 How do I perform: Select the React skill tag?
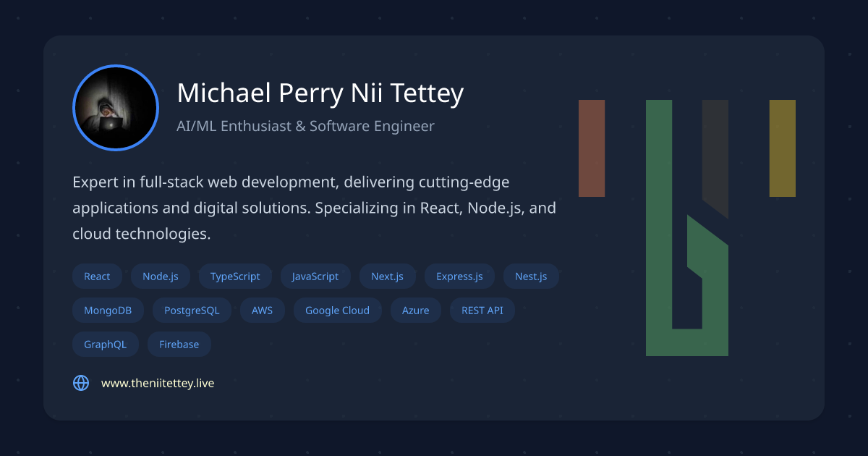[97, 276]
